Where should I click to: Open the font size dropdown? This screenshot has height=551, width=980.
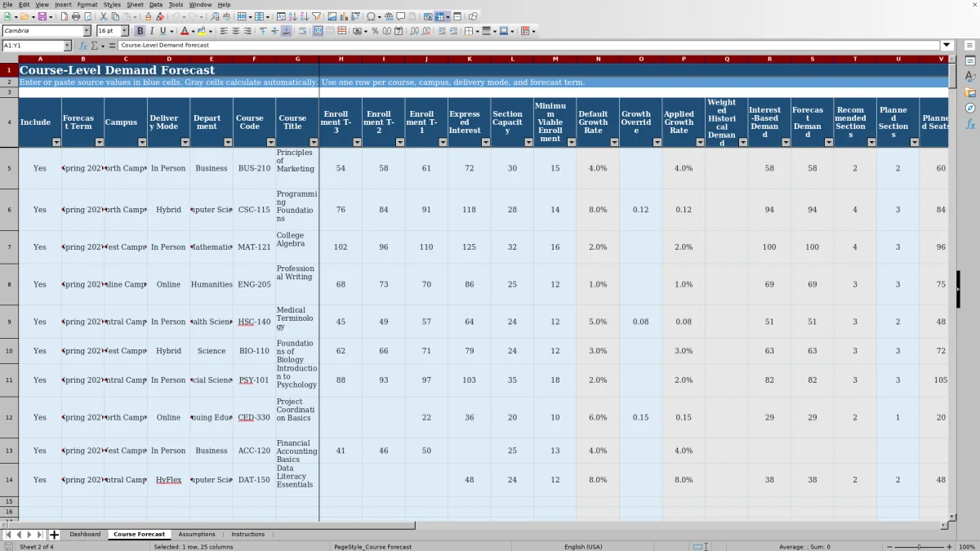(x=125, y=31)
